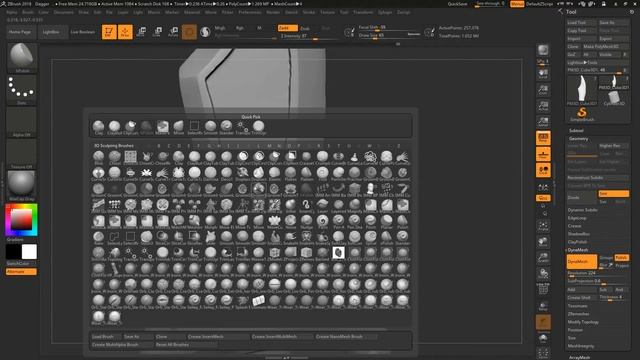Toggle Edit mode button
The height and width of the screenshot is (360, 640).
109,32
